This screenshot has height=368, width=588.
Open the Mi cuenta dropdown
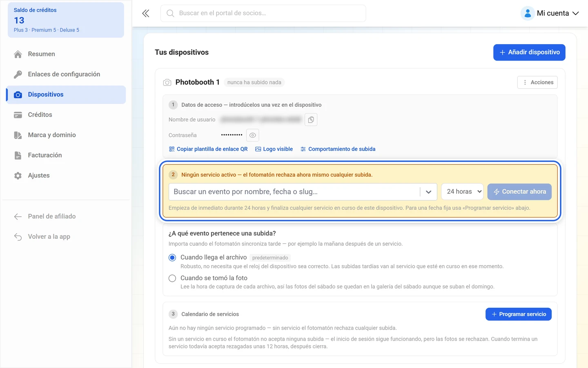point(550,13)
